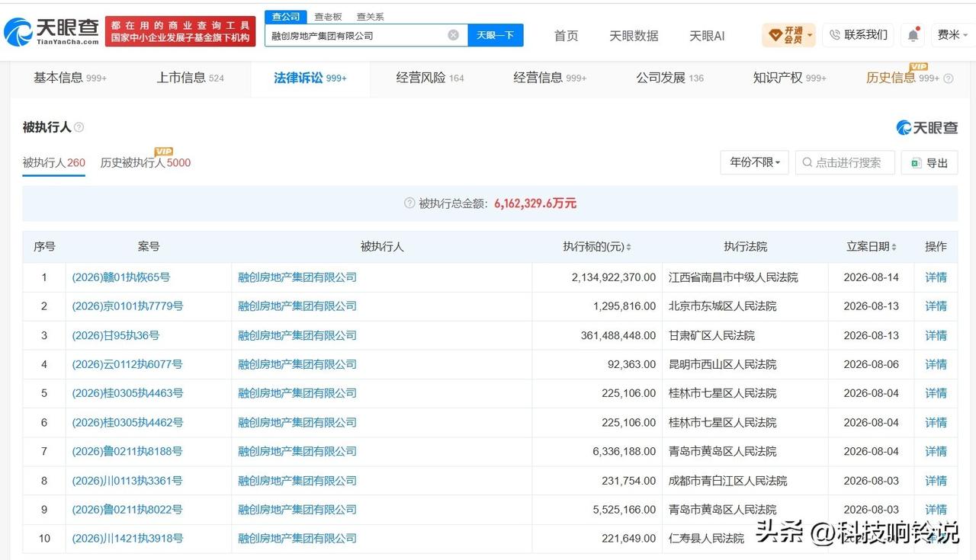Open case (2026)京0101执7779号
The width and height of the screenshot is (976, 560).
pyautogui.click(x=127, y=306)
